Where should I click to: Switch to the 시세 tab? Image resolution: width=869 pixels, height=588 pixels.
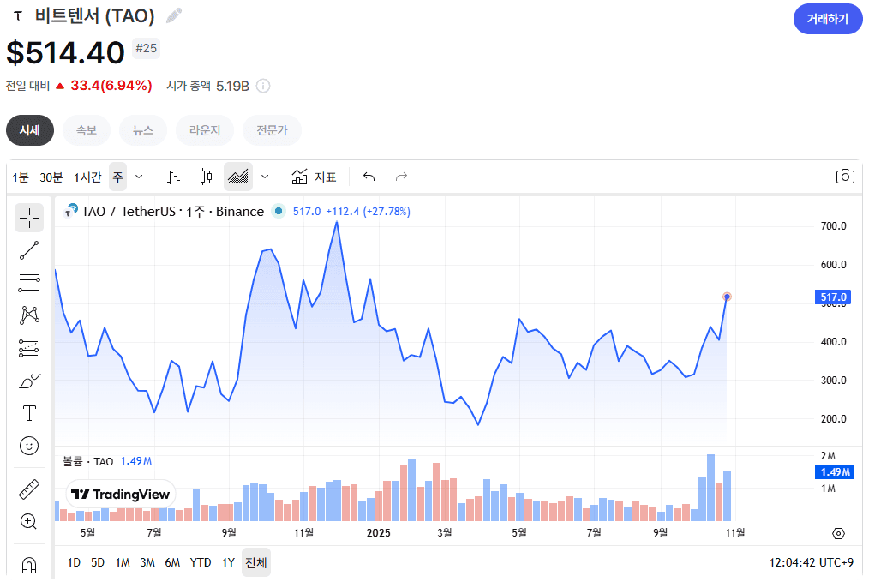coord(30,130)
